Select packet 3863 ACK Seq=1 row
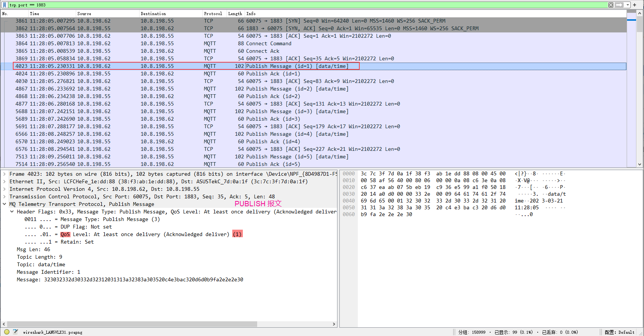 point(313,36)
